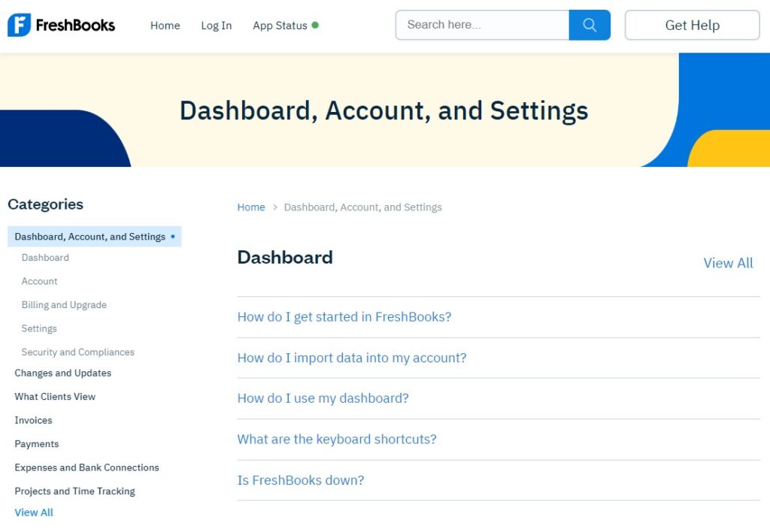Image resolution: width=770 pixels, height=532 pixels.
Task: Open the Dashboard subcategory in sidebar
Action: point(45,258)
